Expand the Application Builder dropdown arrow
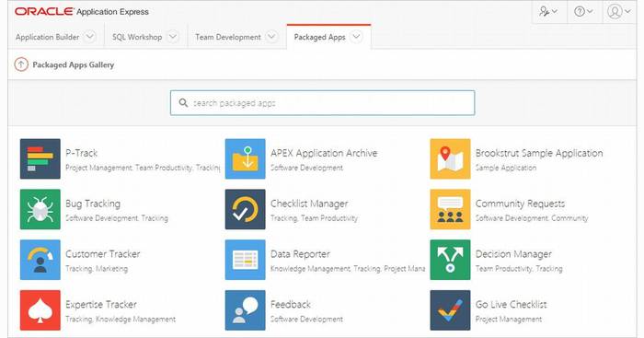This screenshot has width=644, height=338. point(89,37)
